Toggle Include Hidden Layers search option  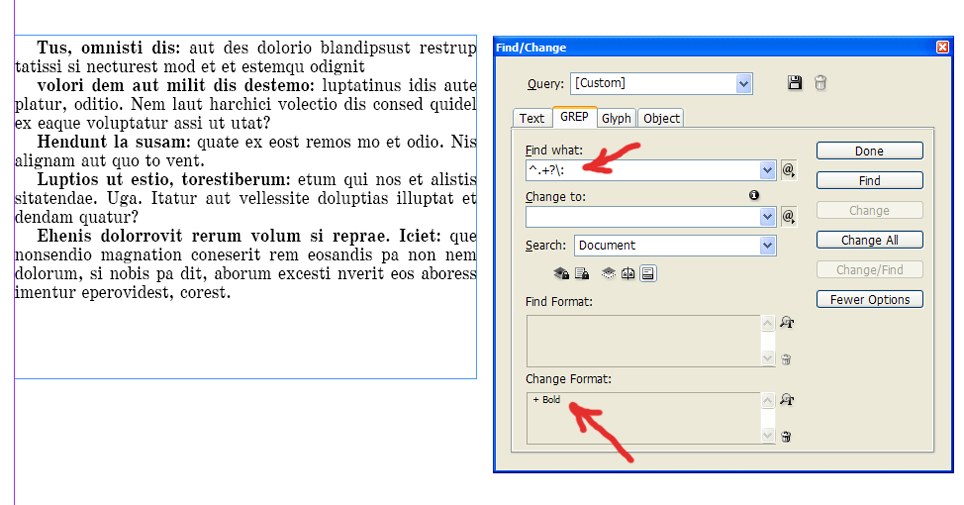coord(608,273)
